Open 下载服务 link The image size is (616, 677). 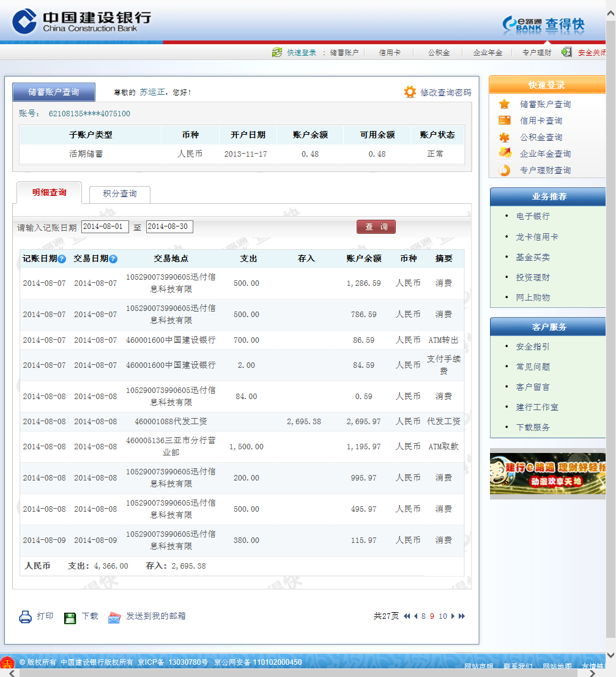pyautogui.click(x=533, y=427)
